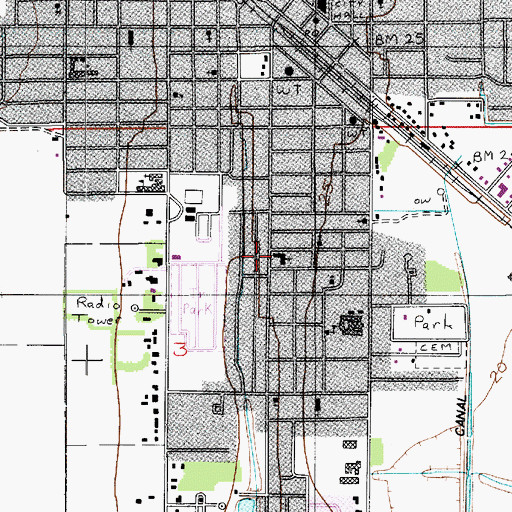
Task: Click the 'CANAL' label along the waterway
Action: pyautogui.click(x=461, y=416)
